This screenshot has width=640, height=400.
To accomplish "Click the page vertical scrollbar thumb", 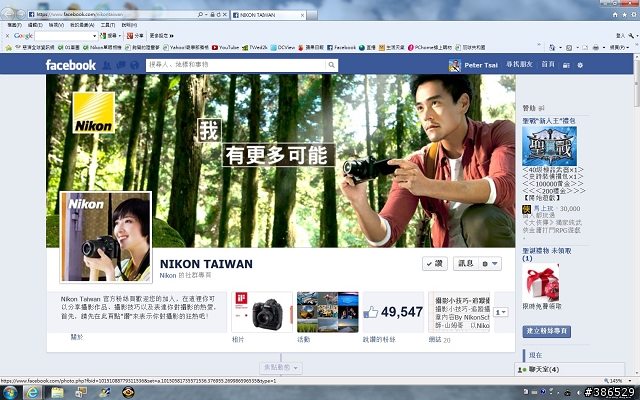I will click(636, 84).
